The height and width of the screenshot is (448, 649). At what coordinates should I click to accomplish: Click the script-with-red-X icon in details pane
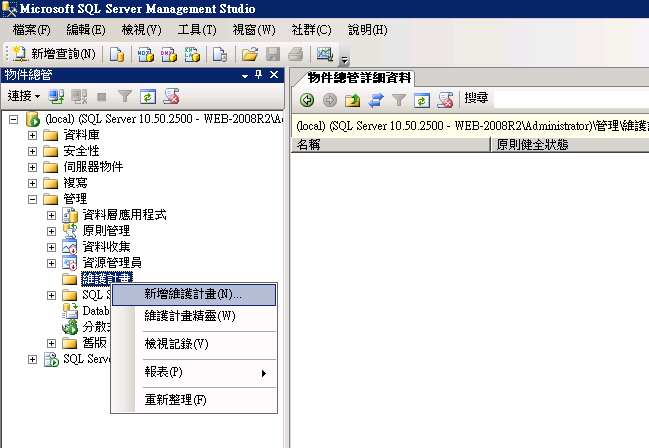(445, 100)
